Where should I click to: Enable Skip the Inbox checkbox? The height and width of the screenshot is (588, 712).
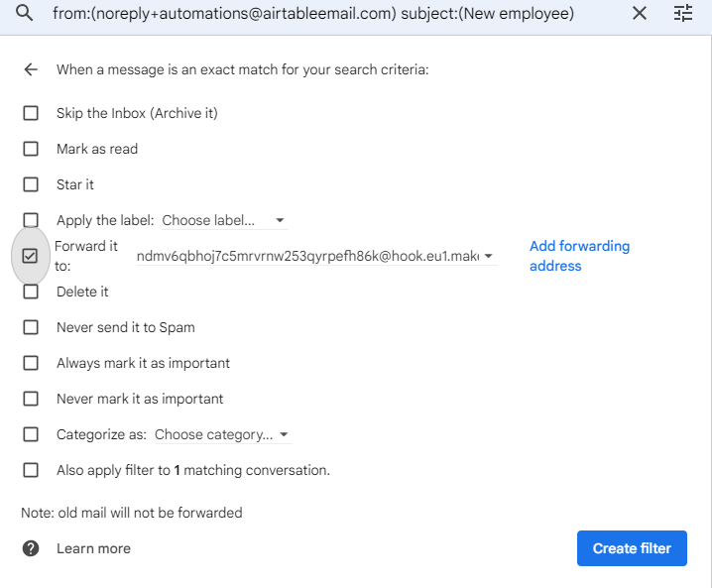point(31,113)
